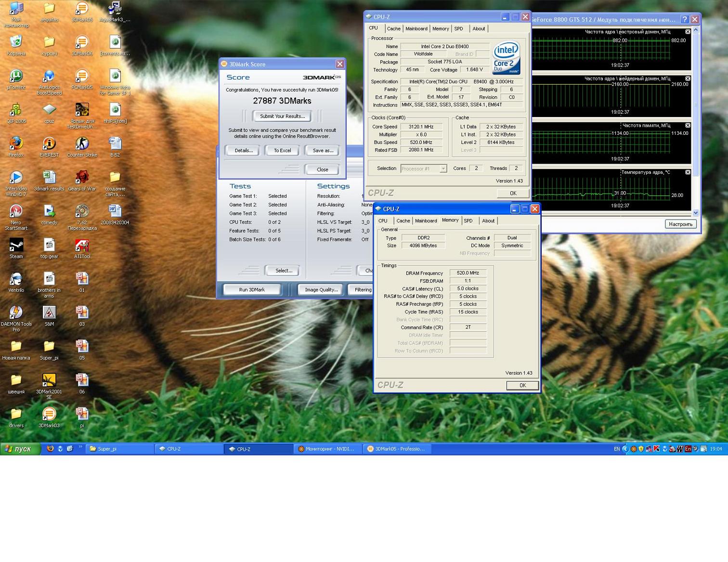The image size is (728, 562).
Task: Open the EVEREST desktop shortcut
Action: point(49,146)
